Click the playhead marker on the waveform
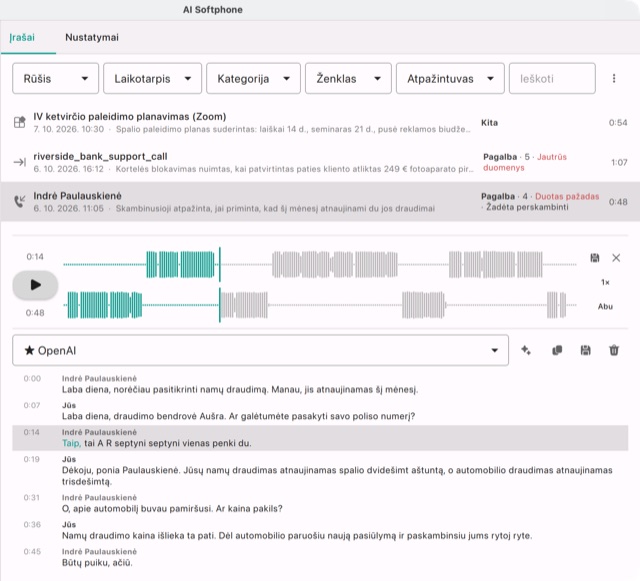The height and width of the screenshot is (581, 640). (220, 285)
